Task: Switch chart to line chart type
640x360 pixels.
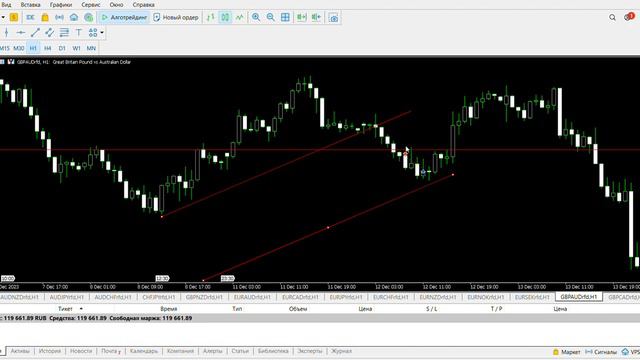Action: point(240,18)
